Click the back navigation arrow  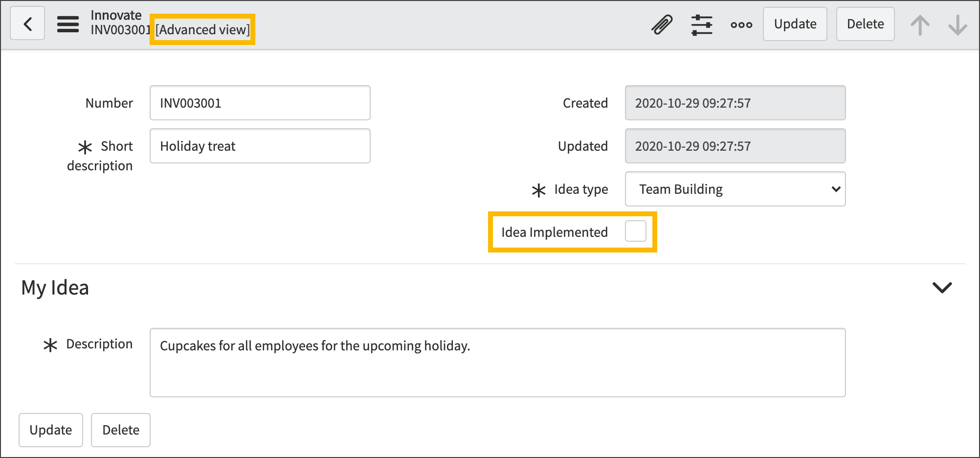(27, 23)
